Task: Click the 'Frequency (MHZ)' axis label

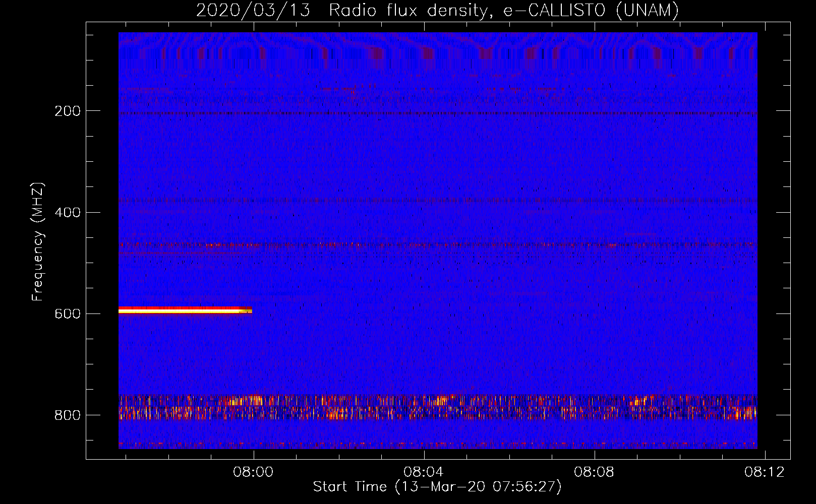Action: pos(38,242)
